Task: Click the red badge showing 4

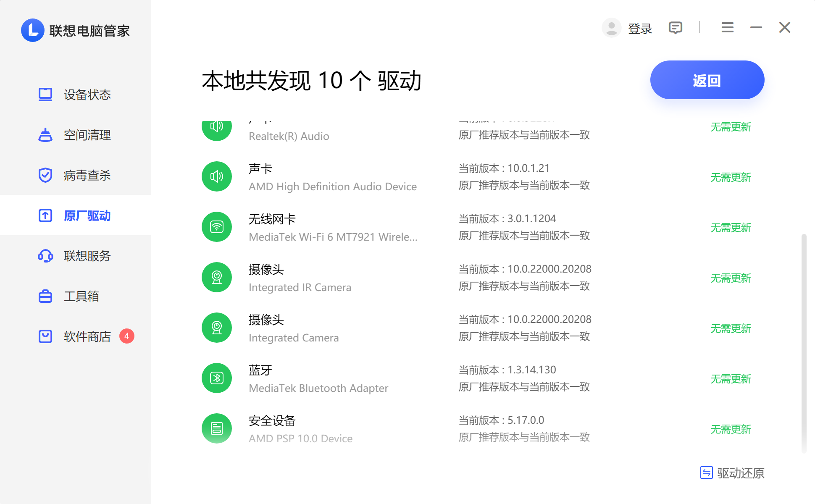Action: click(x=127, y=336)
